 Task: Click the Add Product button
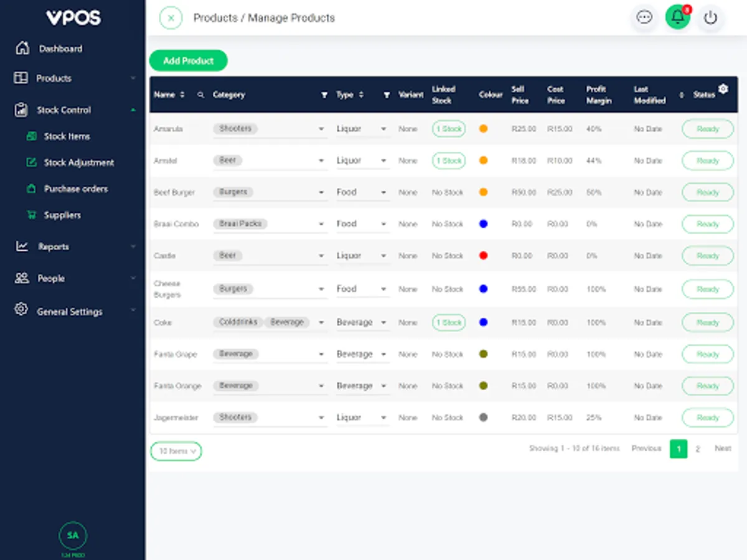click(188, 60)
